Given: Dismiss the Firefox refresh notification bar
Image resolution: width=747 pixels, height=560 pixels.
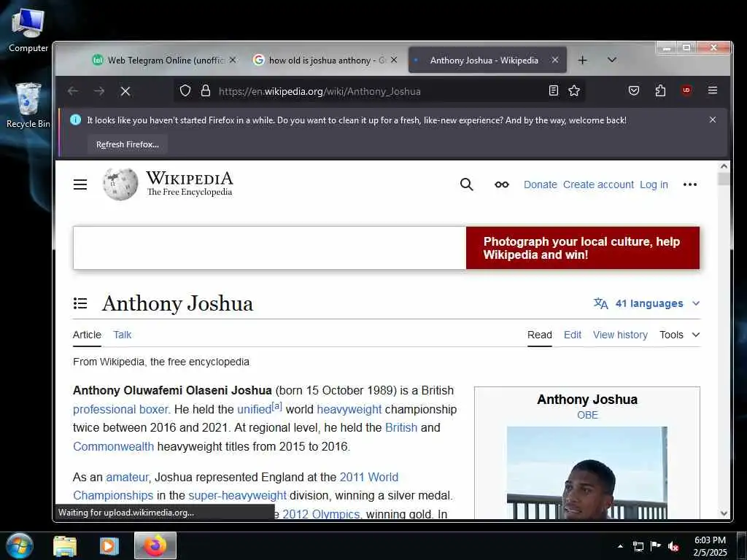Looking at the screenshot, I should pos(713,120).
